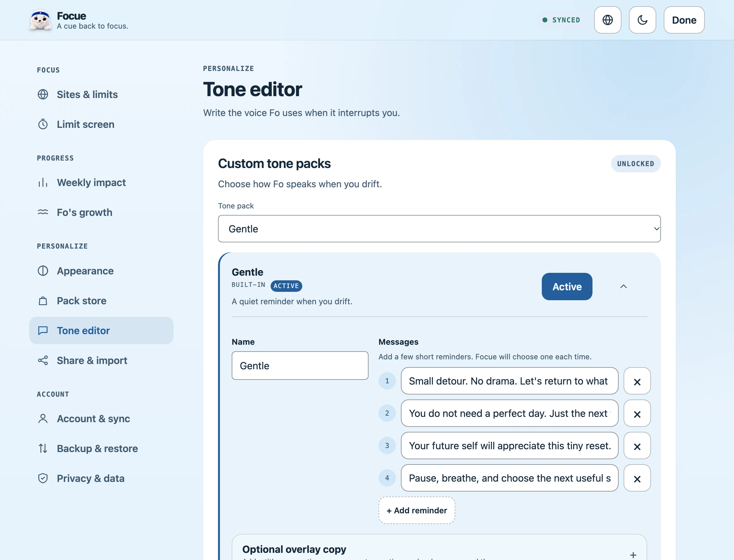Delete reminder 2 via X button
The width and height of the screenshot is (734, 560).
point(637,413)
